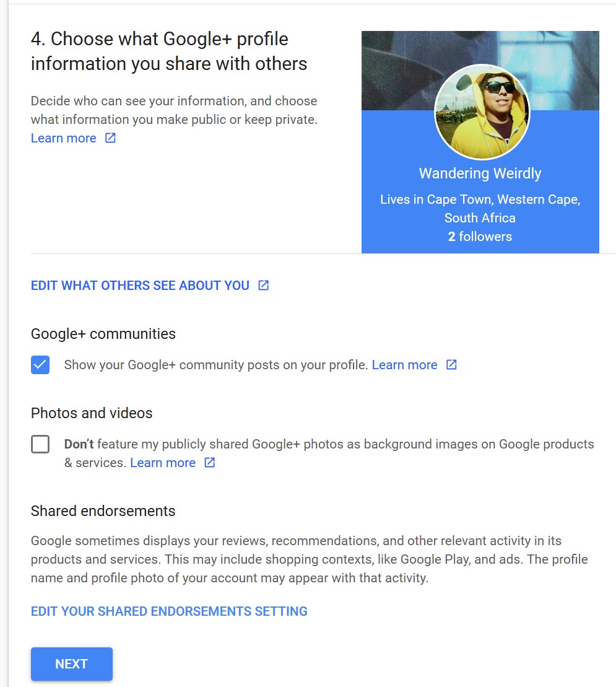616x687 pixels.
Task: Click external-link icon beside community posts Learn more
Action: [452, 365]
